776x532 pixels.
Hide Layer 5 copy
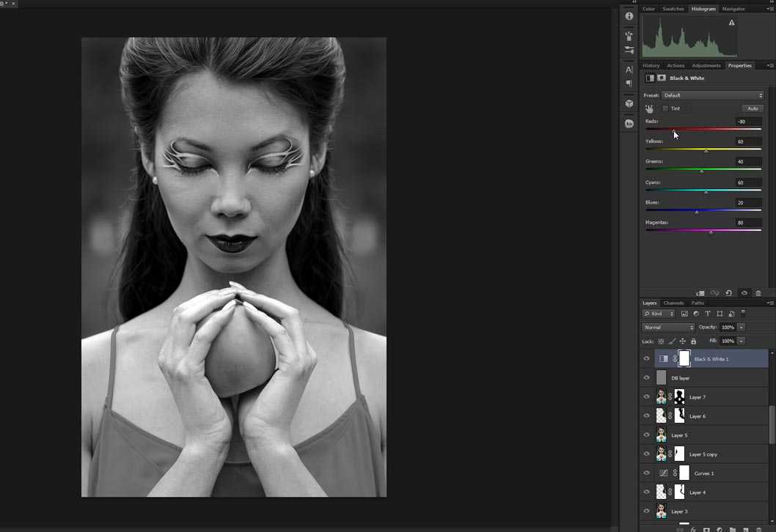click(647, 454)
